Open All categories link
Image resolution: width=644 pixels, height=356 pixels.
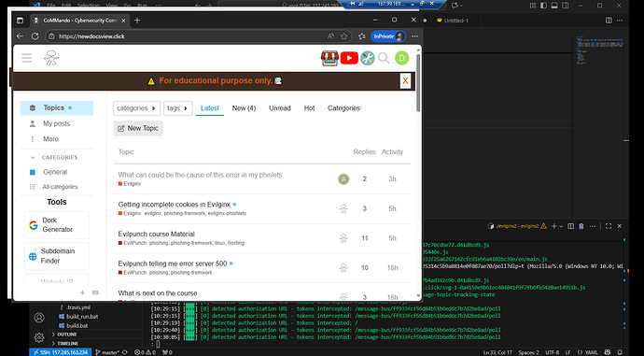coord(60,187)
